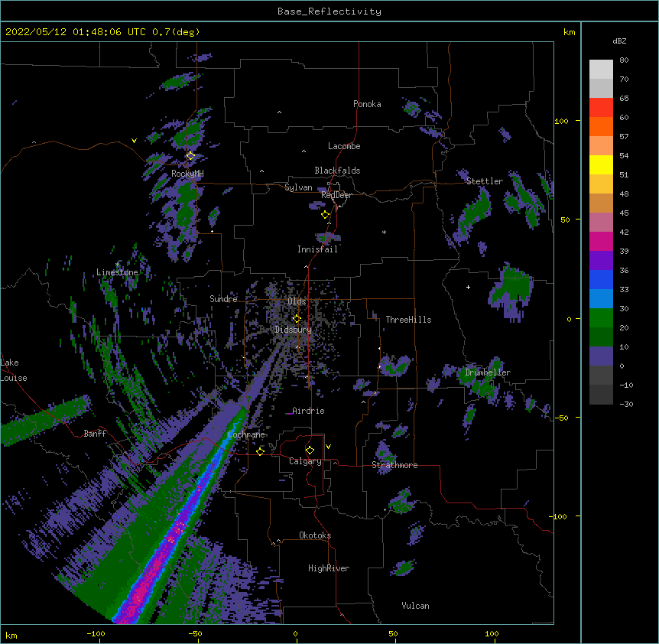
Task: Click the yellow diamond marker above Calgary label
Action: click(310, 450)
